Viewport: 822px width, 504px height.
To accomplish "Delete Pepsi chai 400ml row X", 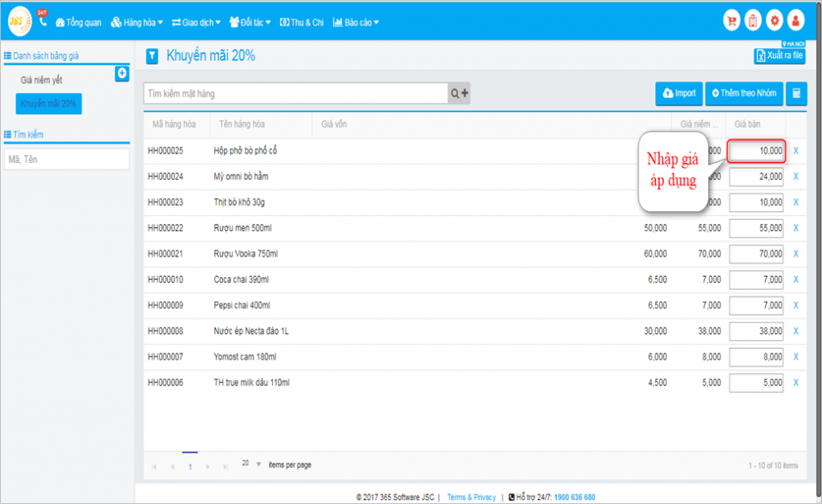I will coord(796,306).
